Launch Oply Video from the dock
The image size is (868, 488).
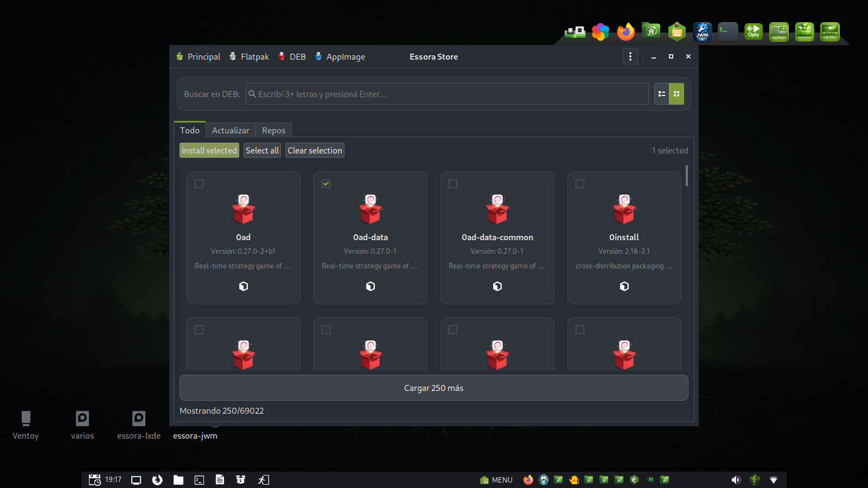(830, 32)
